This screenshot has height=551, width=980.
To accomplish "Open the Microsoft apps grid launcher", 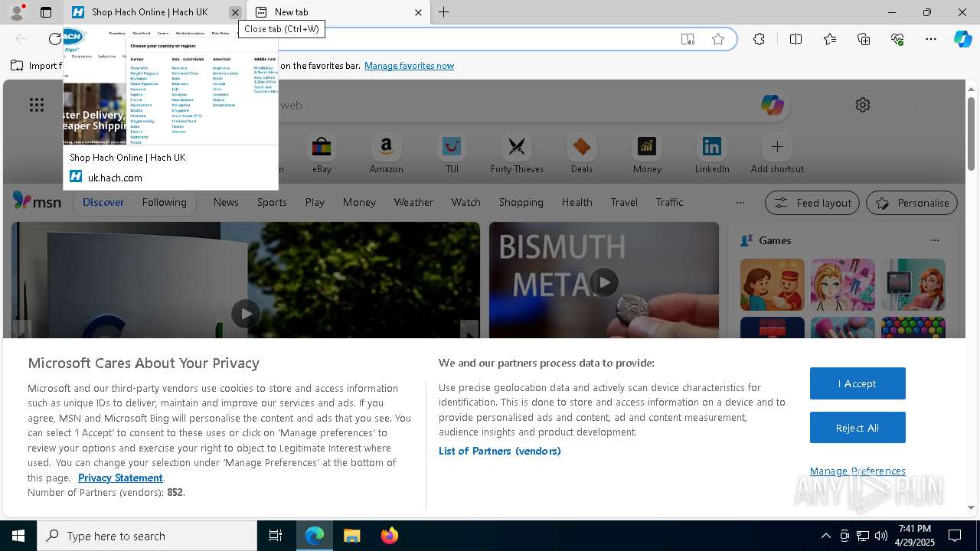I will coord(37,105).
